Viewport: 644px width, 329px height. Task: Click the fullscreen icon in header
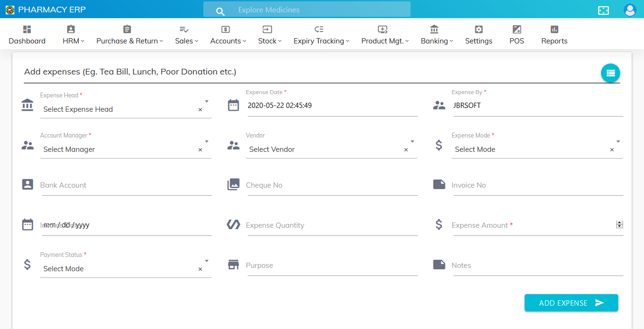click(603, 11)
